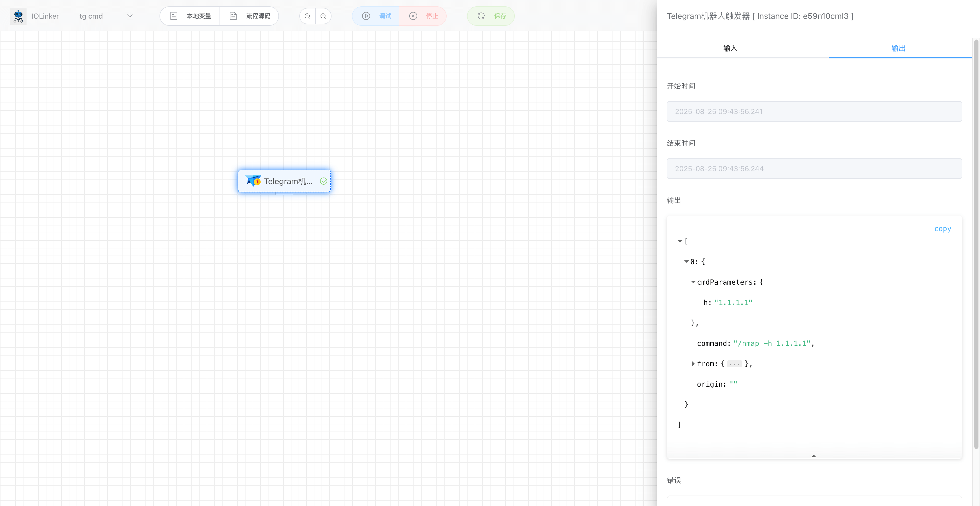This screenshot has width=980, height=506.
Task: Click the 开始时间 start time field
Action: 814,111
